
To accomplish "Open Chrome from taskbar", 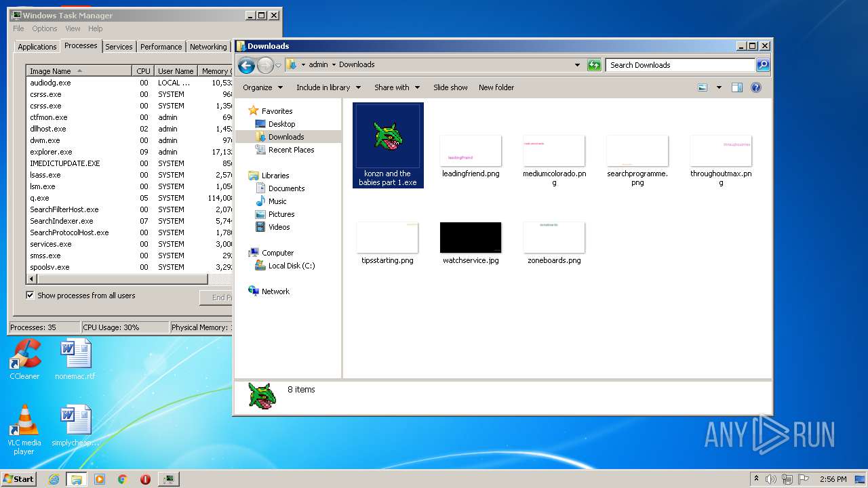I will point(123,479).
